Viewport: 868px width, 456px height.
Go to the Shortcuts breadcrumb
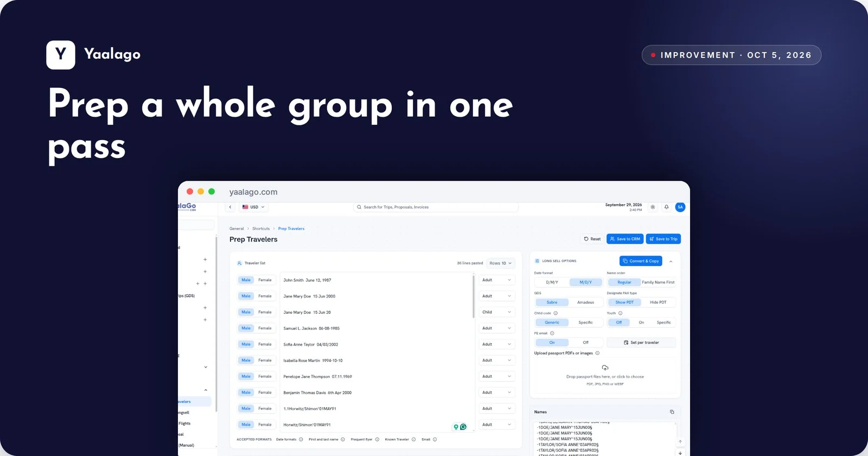coord(261,229)
